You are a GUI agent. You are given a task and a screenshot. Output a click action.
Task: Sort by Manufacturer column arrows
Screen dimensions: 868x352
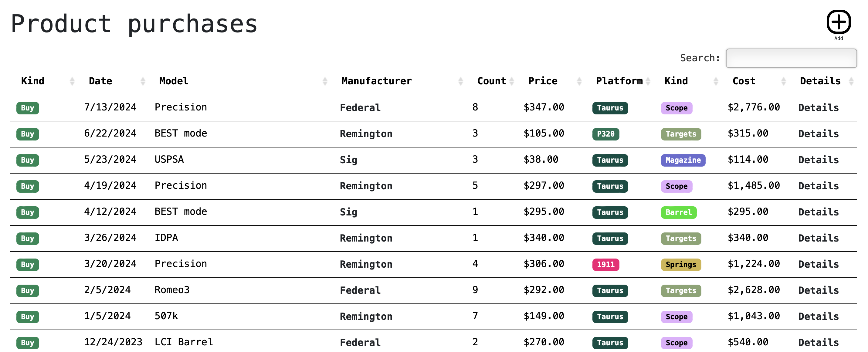460,81
